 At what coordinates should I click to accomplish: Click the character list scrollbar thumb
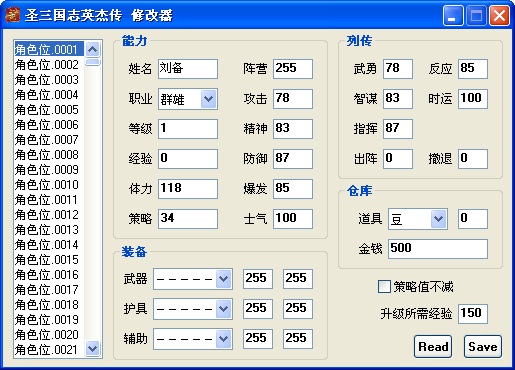coord(92,62)
